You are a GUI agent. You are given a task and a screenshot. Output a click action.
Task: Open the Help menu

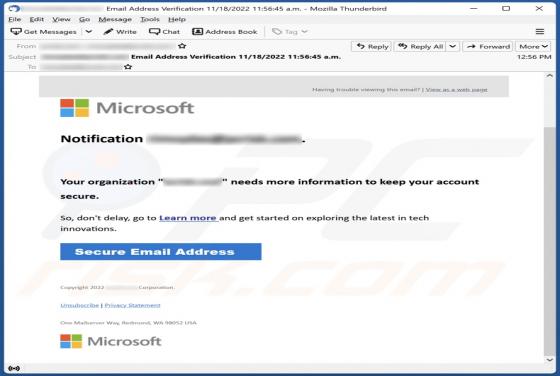coord(177,19)
